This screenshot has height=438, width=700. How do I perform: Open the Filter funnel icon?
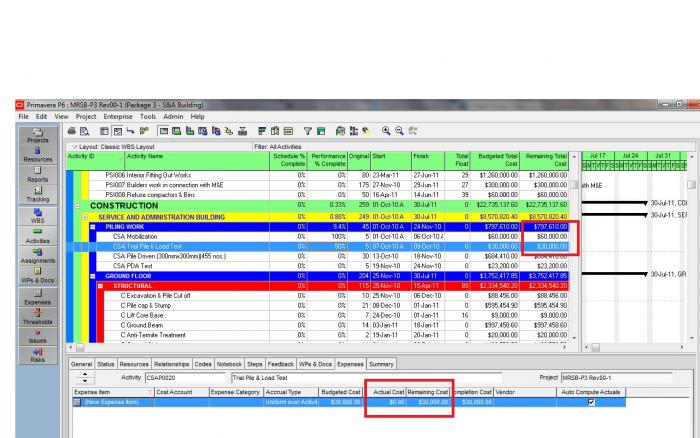point(308,131)
